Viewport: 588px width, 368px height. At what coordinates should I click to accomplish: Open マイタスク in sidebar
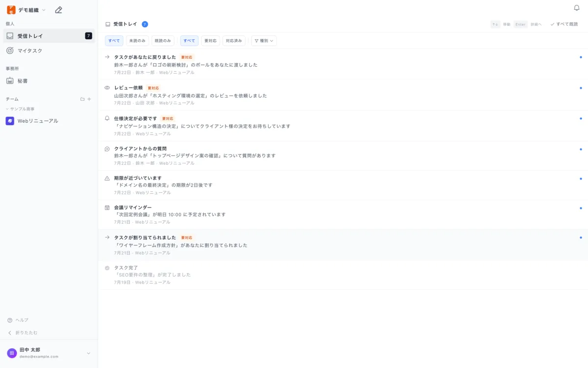[49, 51]
